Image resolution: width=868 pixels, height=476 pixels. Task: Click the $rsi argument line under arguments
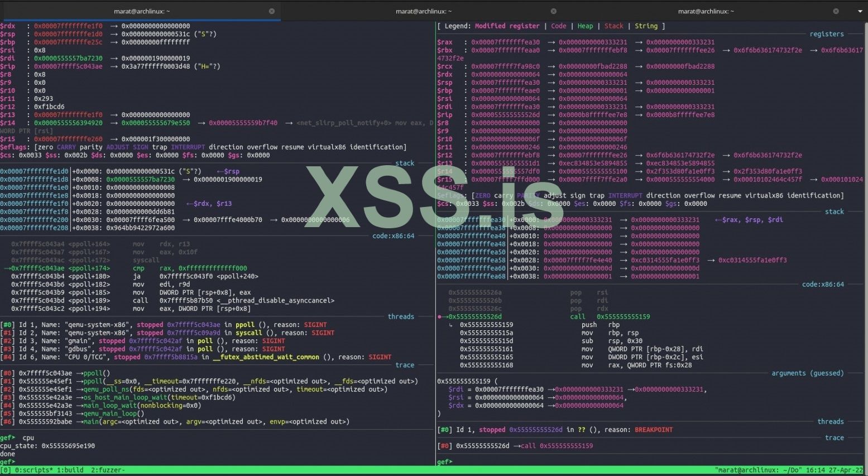tap(538, 398)
